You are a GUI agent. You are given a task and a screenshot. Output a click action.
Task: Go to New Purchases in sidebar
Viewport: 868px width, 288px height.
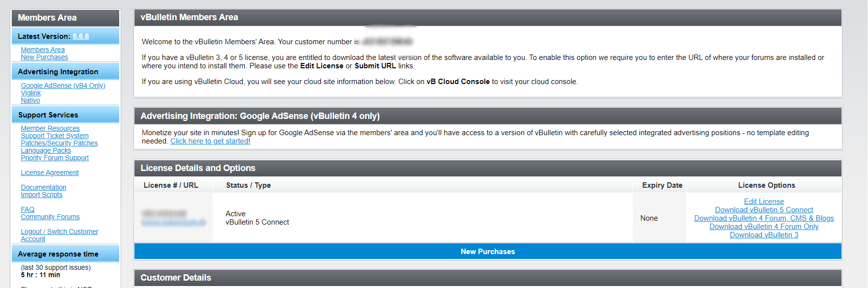[44, 57]
